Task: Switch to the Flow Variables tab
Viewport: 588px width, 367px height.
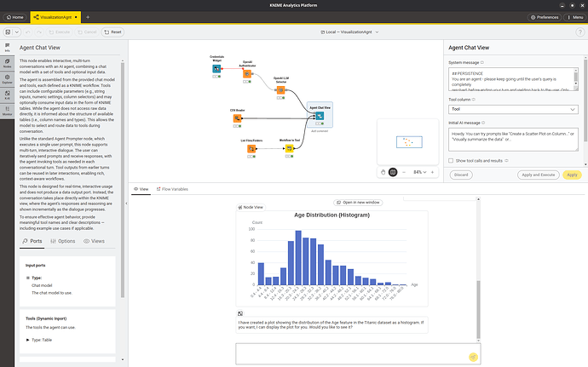Action: tap(172, 189)
